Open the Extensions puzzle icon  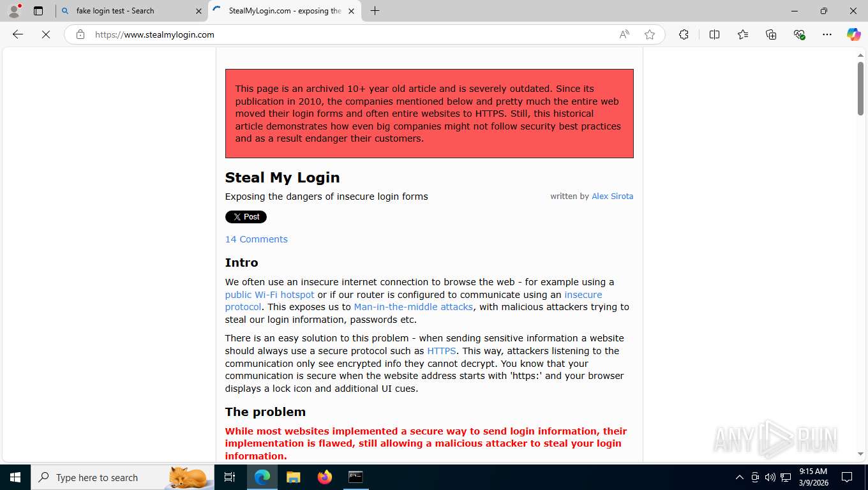(x=684, y=34)
